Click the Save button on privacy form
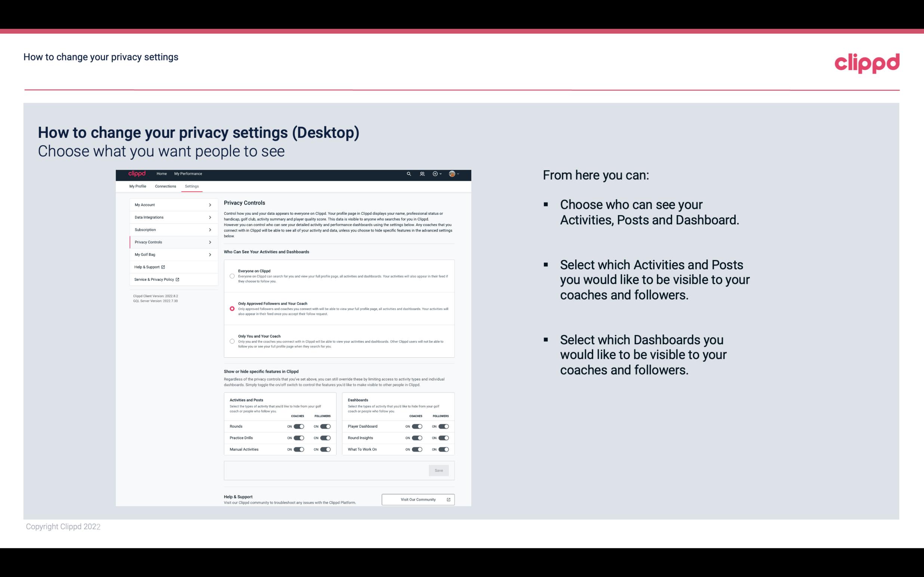This screenshot has width=924, height=577. pyautogui.click(x=439, y=470)
